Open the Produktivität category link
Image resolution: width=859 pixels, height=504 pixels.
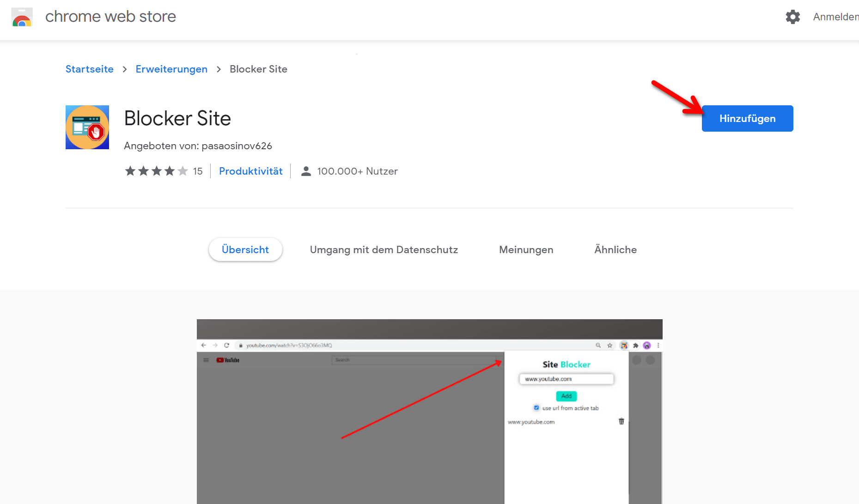251,171
